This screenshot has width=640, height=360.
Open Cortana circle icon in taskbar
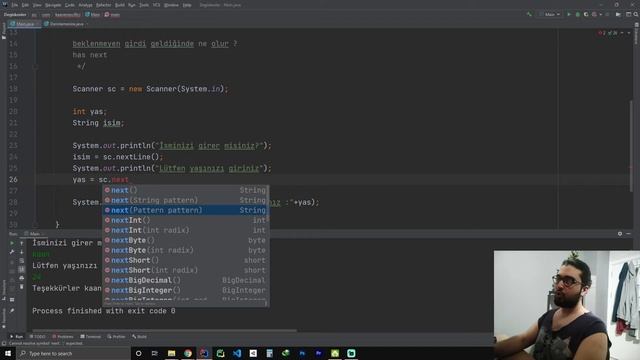click(x=138, y=353)
